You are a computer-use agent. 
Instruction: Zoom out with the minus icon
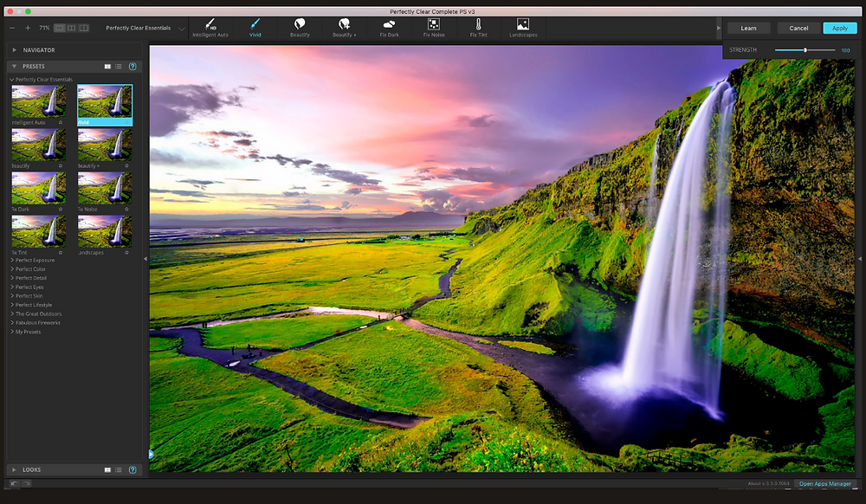tap(13, 28)
